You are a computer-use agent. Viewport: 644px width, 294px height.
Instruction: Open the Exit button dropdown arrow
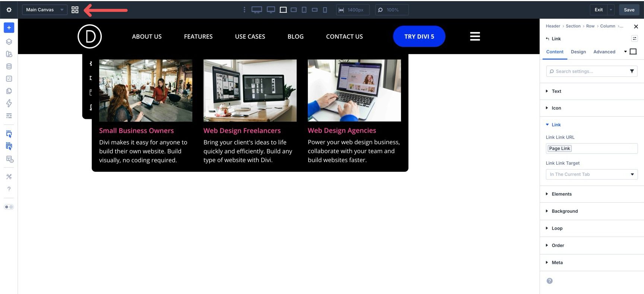611,10
